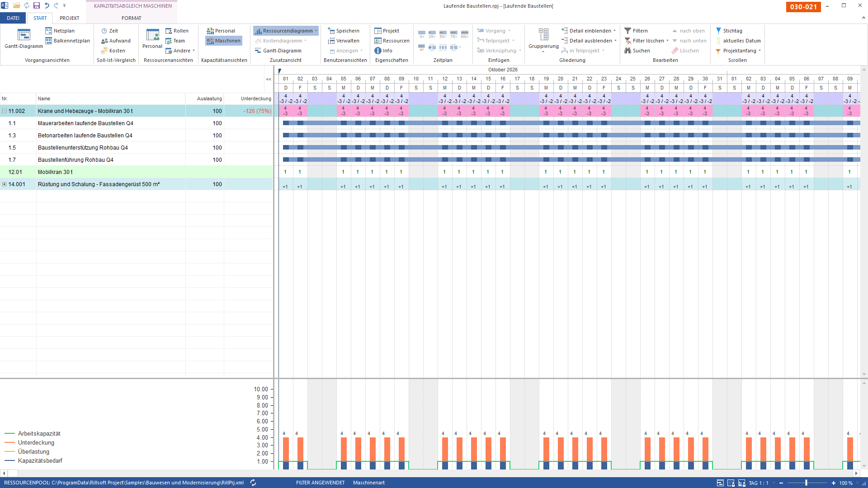This screenshot has width=868, height=488.
Task: Show Kosten comparison view
Action: pyautogui.click(x=113, y=51)
